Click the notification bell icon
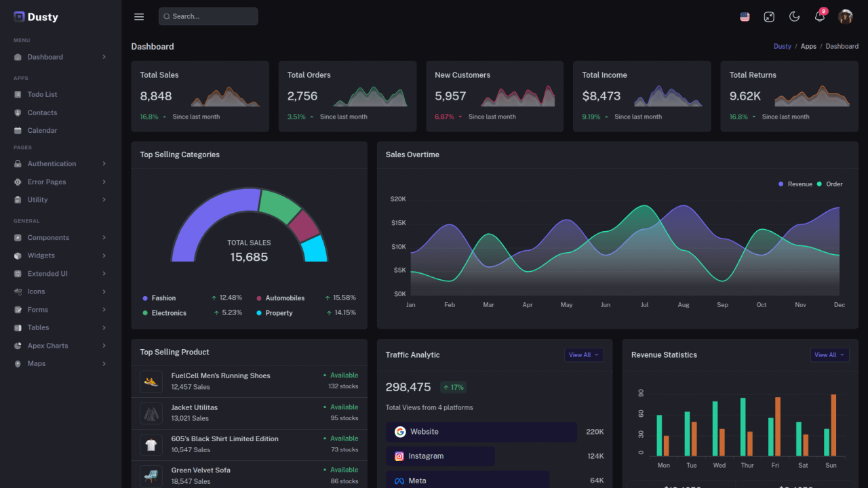Screen dimensions: 868x488 click(x=819, y=16)
